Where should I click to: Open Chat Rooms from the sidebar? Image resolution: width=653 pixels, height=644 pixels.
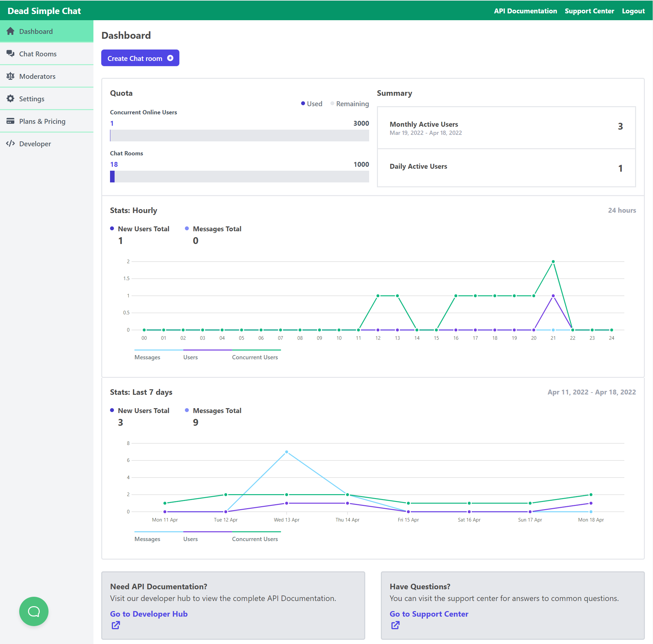pos(38,54)
